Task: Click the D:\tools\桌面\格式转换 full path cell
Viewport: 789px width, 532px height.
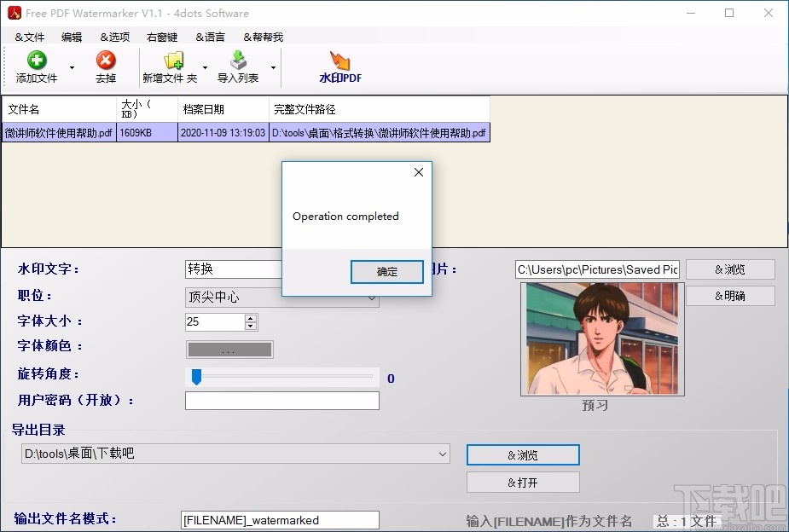Action: (380, 133)
